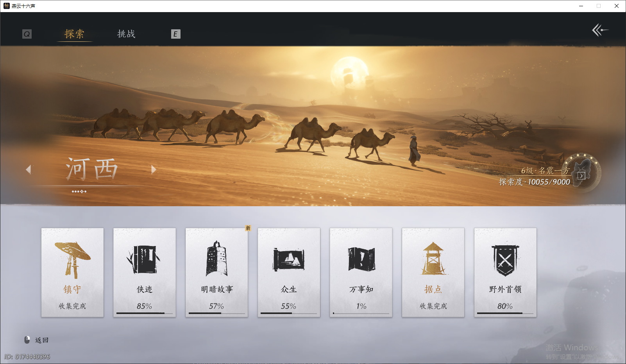Viewport: 626px width, 364px height.
Task: Expand the previous region with left arrow
Action: 29,170
